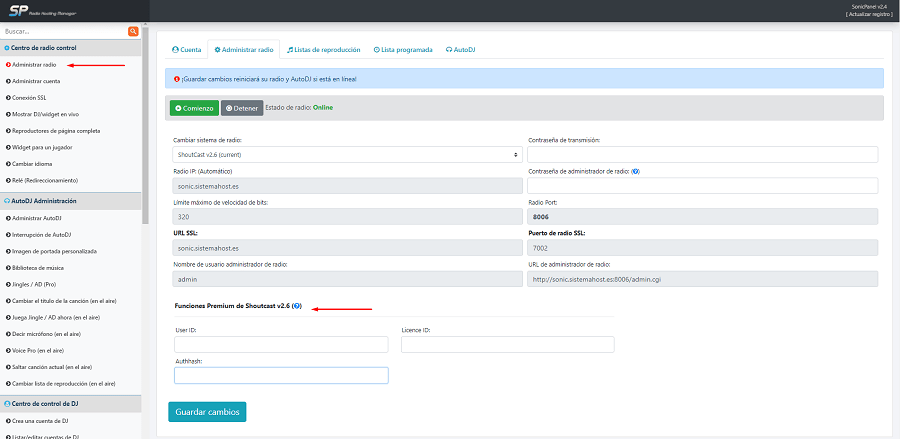The image size is (900, 439).
Task: Click the Contraseña de transmisión field
Action: click(x=702, y=155)
